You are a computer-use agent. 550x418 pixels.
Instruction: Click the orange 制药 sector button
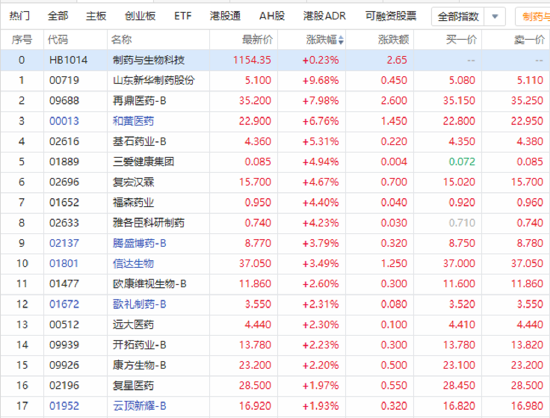(x=533, y=16)
